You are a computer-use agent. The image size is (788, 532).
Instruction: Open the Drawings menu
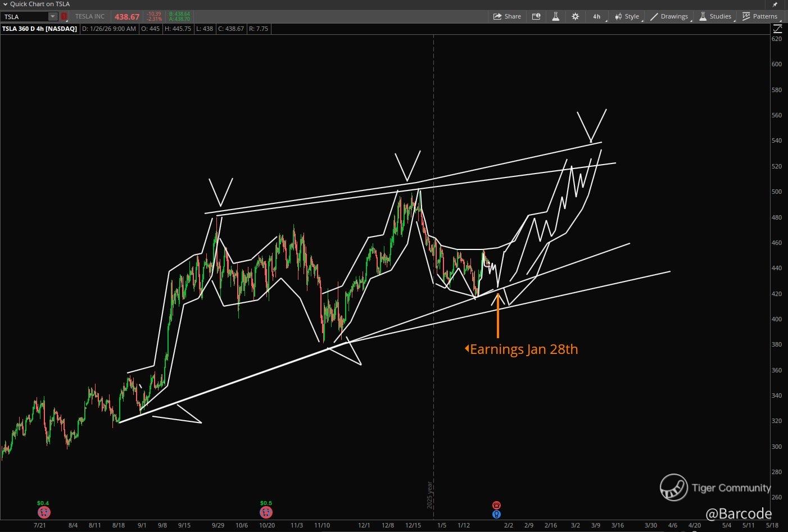669,16
